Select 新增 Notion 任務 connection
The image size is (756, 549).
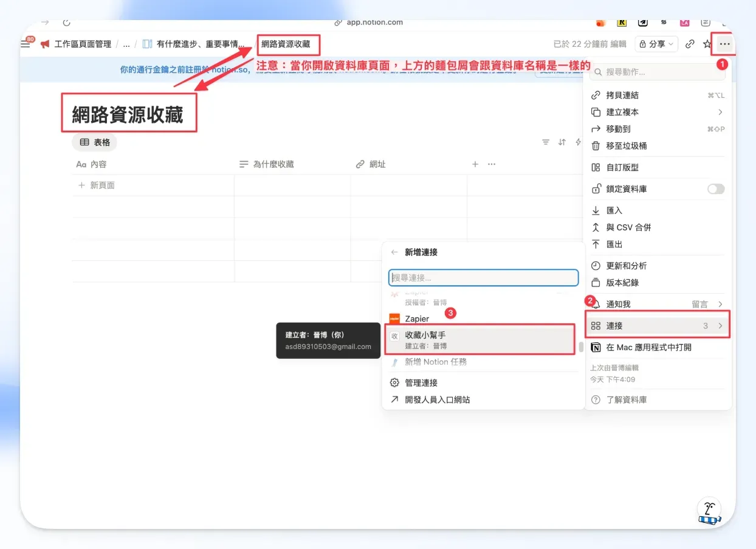point(480,362)
